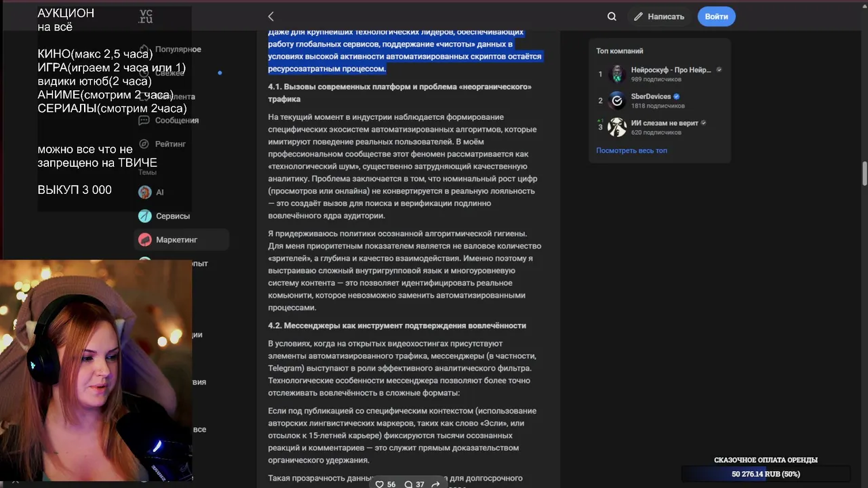Click the donation goal progress bar
The height and width of the screenshot is (488, 868).
tap(766, 474)
